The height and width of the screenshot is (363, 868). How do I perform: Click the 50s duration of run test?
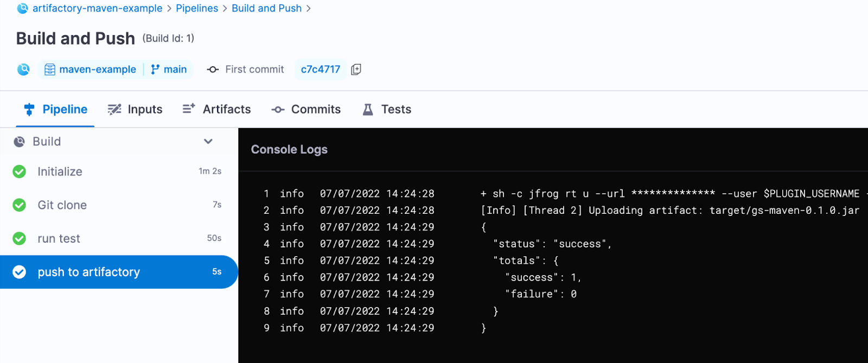coord(214,238)
